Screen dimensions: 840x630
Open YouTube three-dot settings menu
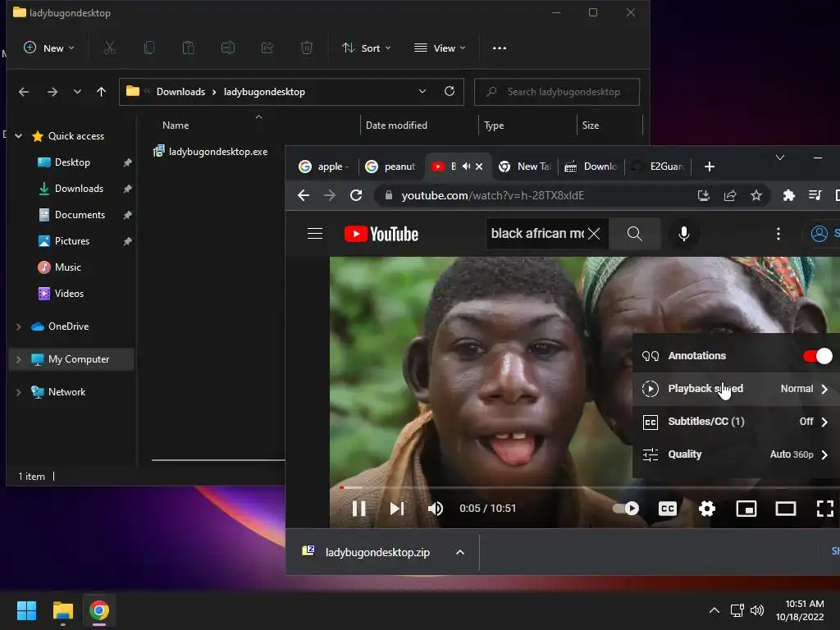click(x=778, y=234)
